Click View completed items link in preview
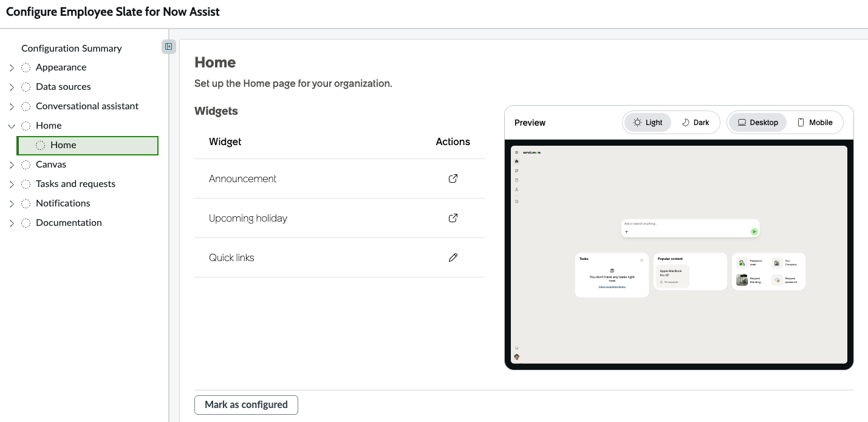 (612, 287)
